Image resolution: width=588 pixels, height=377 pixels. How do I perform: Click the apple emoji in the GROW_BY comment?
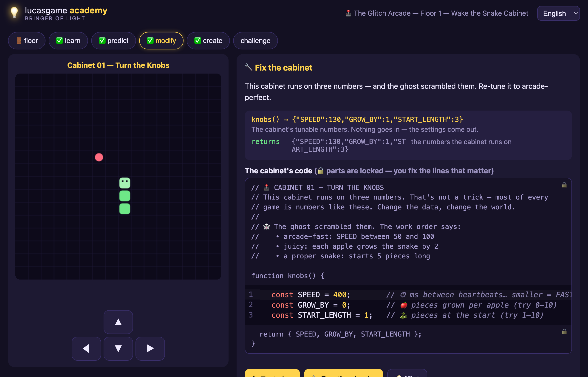click(404, 305)
